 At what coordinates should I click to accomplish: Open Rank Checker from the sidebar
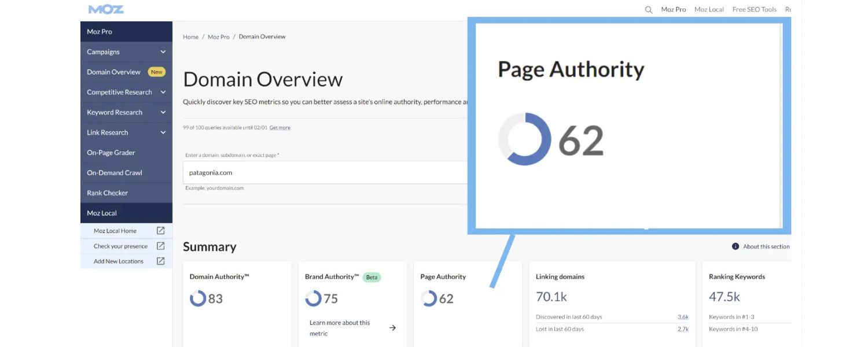click(106, 193)
